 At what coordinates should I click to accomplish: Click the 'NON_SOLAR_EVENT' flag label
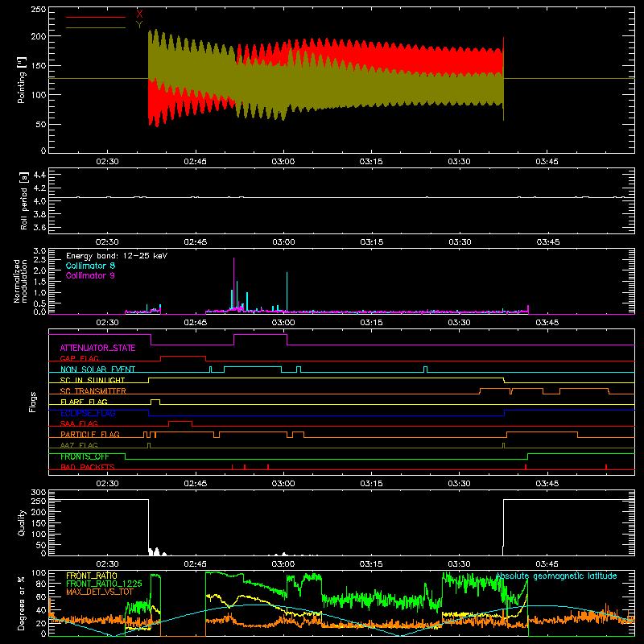[x=97, y=369]
